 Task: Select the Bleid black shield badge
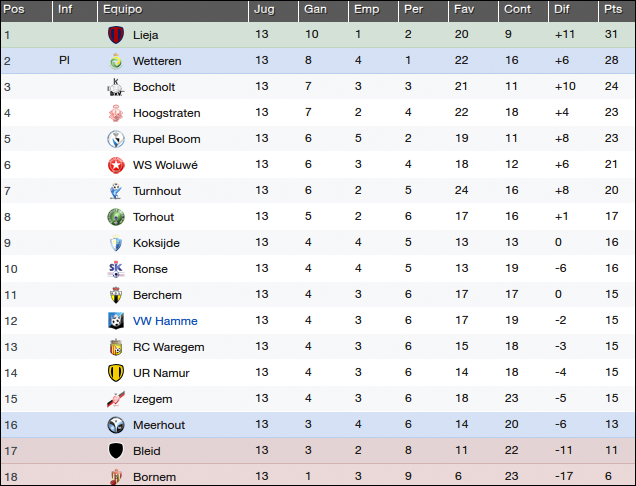116,451
